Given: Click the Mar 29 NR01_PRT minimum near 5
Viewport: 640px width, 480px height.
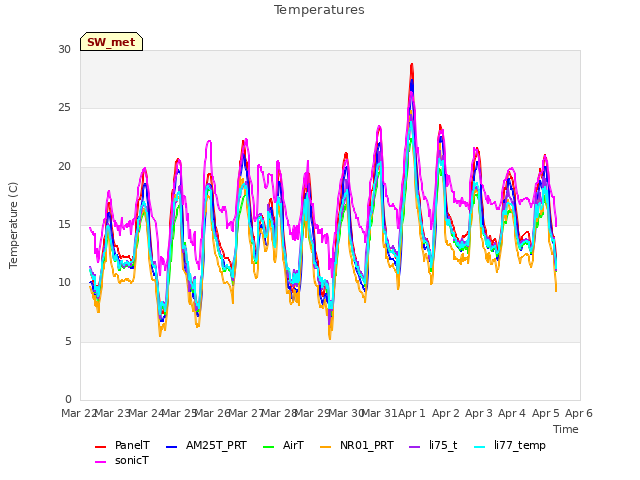Looking at the screenshot, I should 330,338.
